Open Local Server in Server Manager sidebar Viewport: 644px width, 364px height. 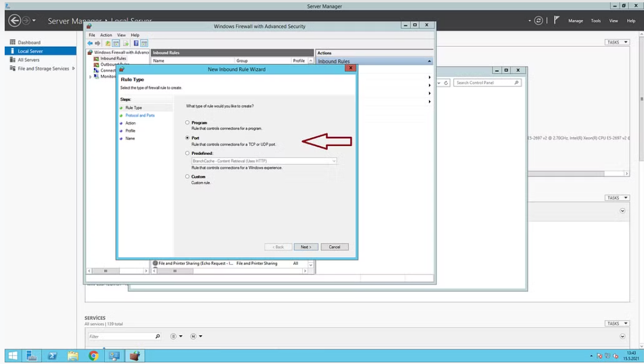(x=40, y=51)
